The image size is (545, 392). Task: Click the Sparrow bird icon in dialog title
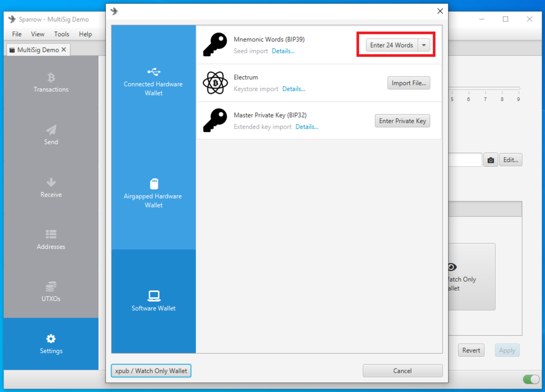(114, 11)
